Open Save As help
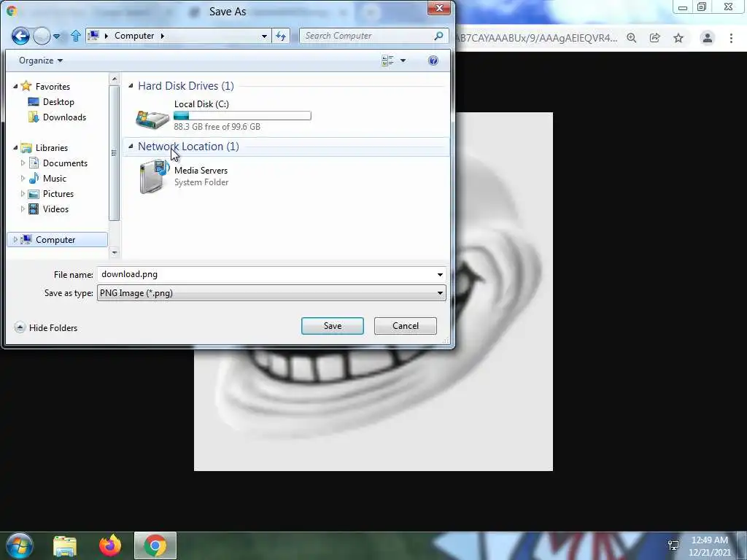The width and height of the screenshot is (747, 560). pyautogui.click(x=433, y=61)
